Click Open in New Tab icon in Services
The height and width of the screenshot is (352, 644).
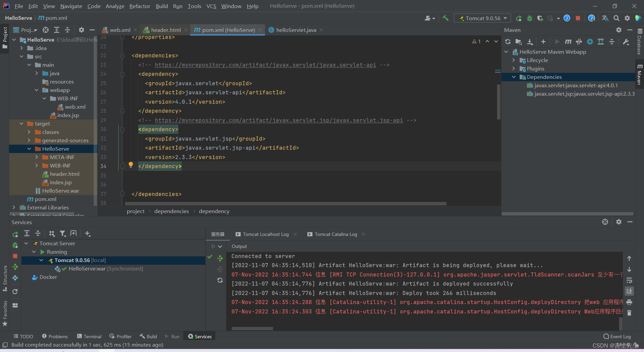[73, 234]
